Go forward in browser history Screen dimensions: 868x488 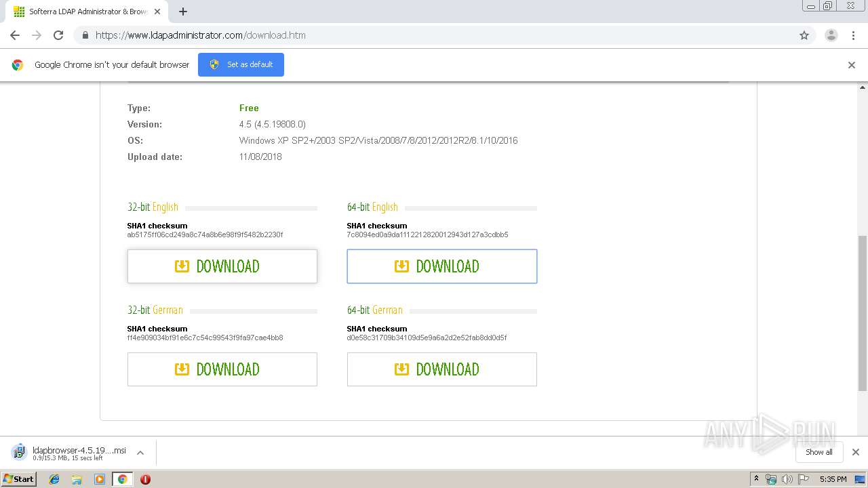pyautogui.click(x=37, y=35)
